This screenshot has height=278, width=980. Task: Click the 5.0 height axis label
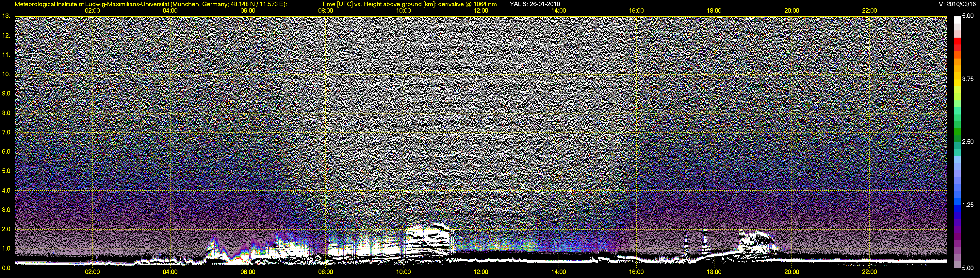6,171
